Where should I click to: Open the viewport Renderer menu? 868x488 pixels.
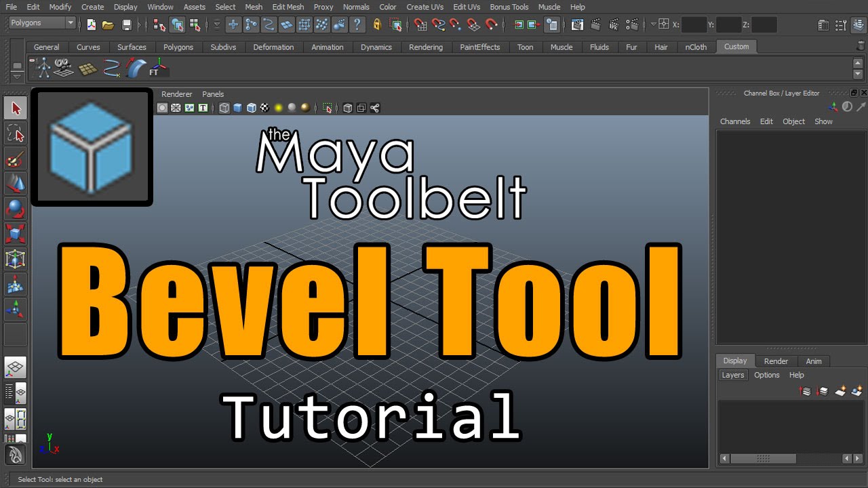pos(177,94)
